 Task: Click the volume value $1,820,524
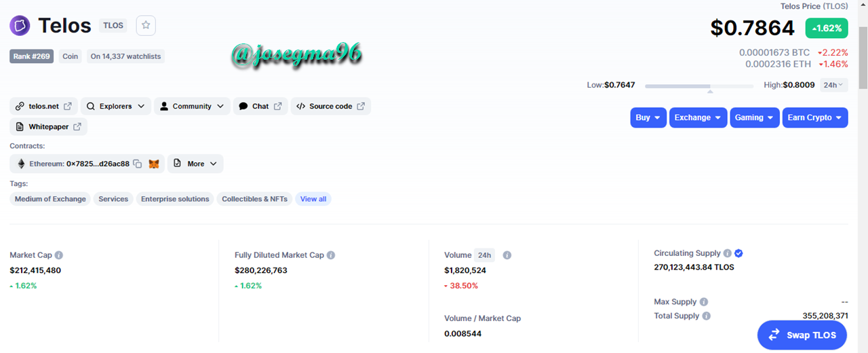[x=465, y=270]
